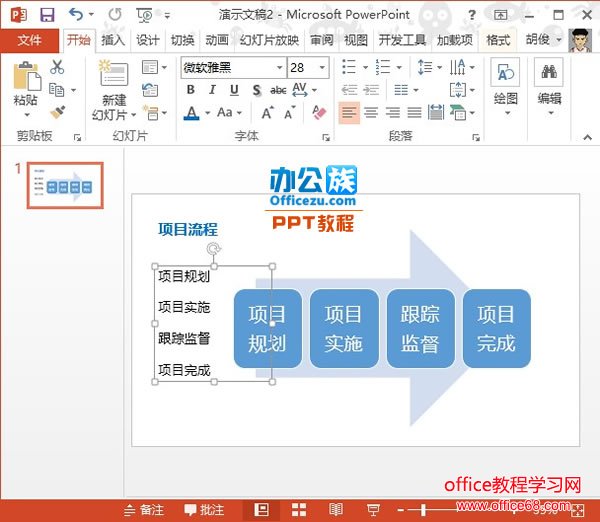600x522 pixels.
Task: Switch to Slide Sorter view
Action: pos(299,510)
